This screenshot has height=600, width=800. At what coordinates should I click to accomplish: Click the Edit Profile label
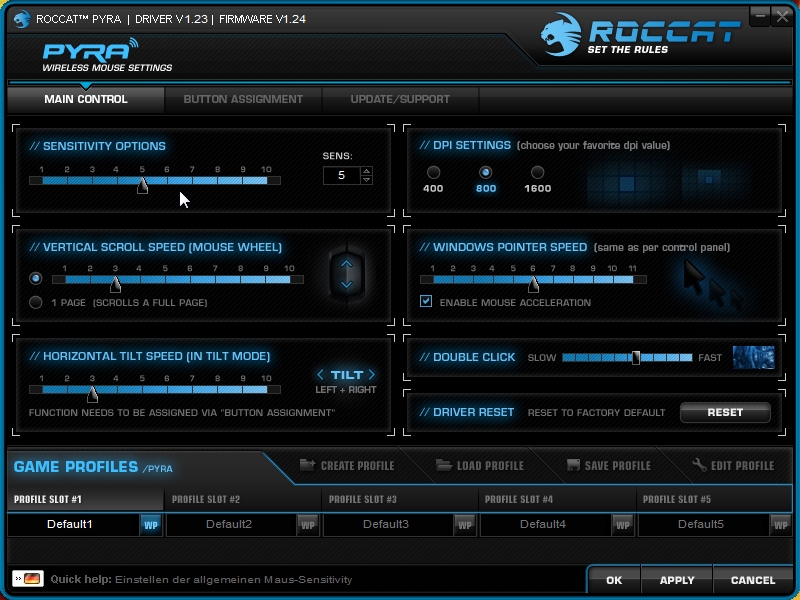pos(742,465)
